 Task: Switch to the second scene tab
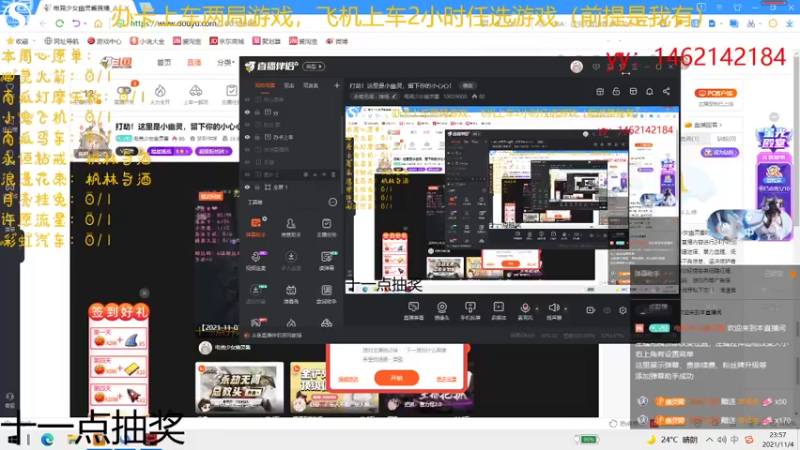tap(289, 85)
